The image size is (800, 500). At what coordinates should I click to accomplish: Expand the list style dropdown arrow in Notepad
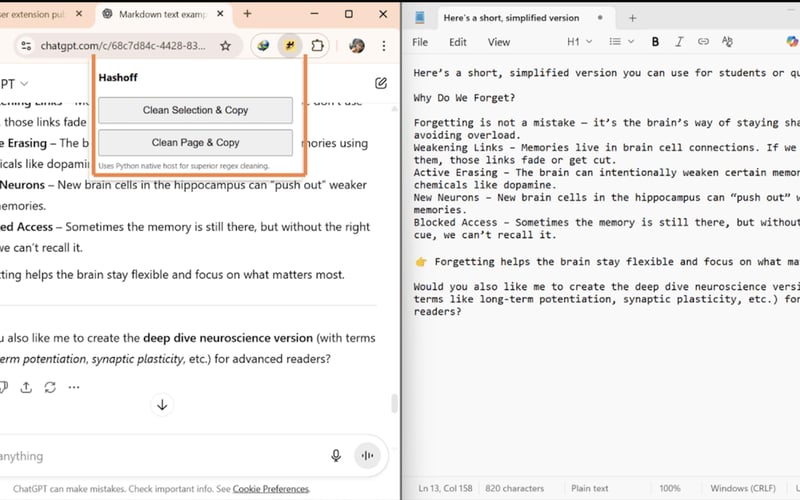(631, 42)
